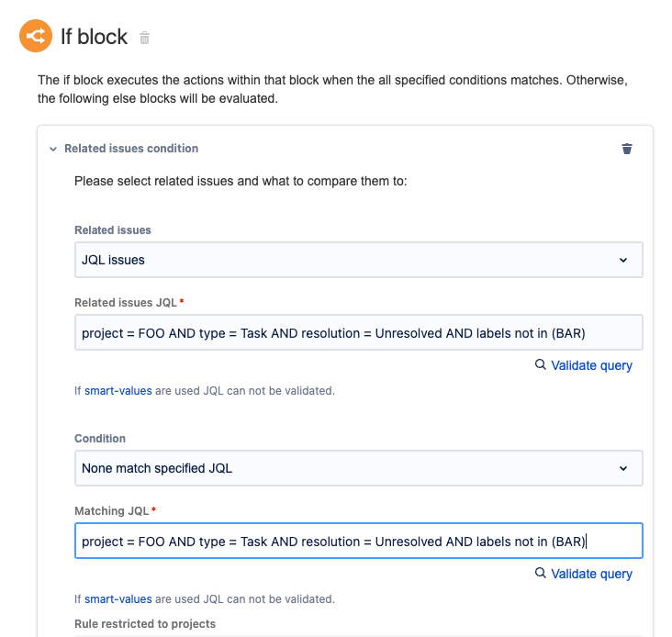Image resolution: width=672 pixels, height=637 pixels.
Task: Delete the If block using the gray trash icon
Action: coord(144,38)
